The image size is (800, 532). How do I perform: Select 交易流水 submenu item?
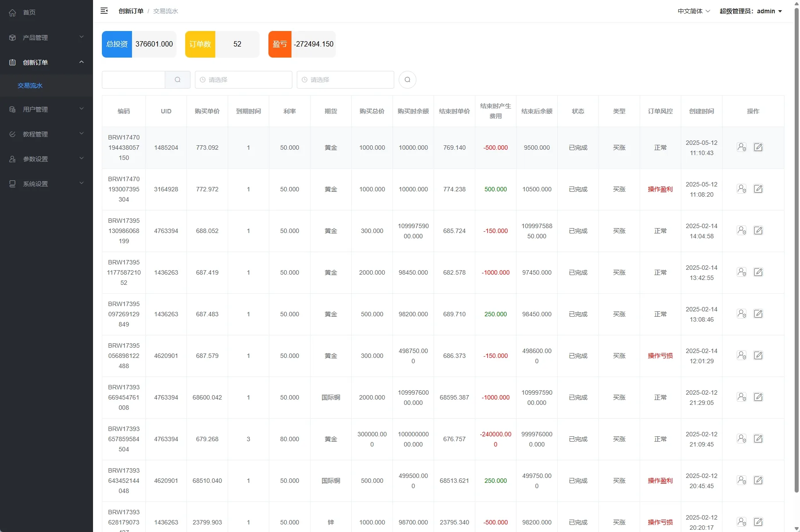(30, 85)
